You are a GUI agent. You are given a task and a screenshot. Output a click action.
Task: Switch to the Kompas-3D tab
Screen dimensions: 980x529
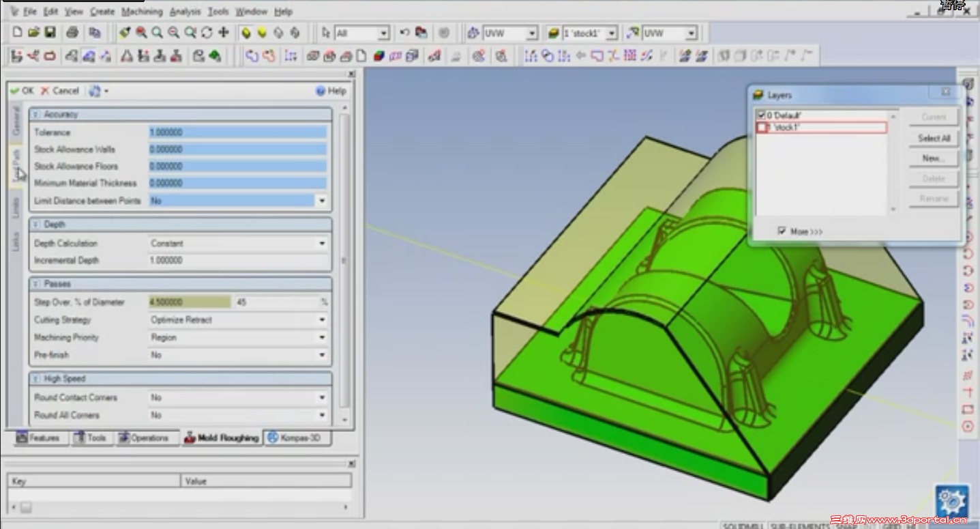click(x=297, y=438)
